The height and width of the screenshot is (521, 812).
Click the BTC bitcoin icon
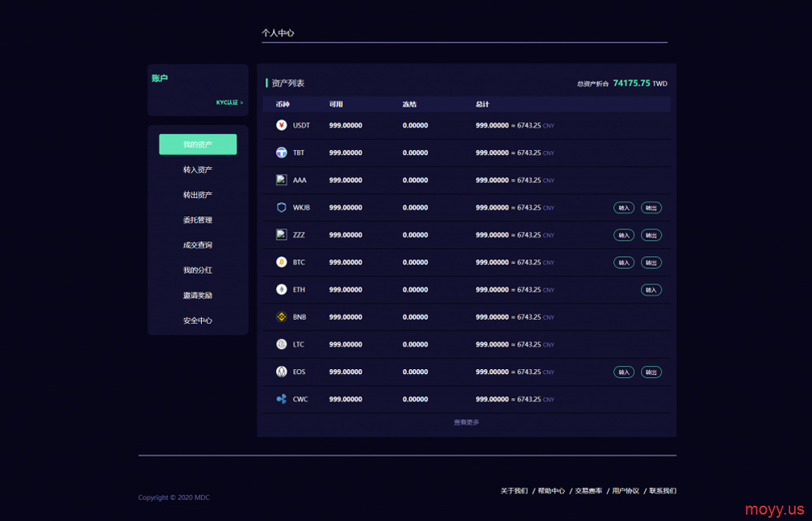(x=281, y=262)
